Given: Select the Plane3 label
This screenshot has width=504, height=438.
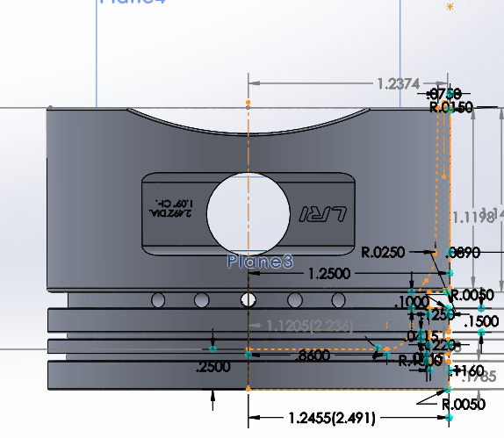Looking at the screenshot, I should click(x=260, y=262).
